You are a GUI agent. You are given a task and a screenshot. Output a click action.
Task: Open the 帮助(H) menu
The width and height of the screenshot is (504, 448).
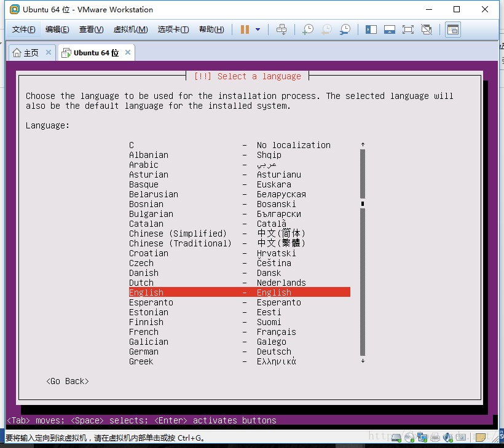point(211,29)
